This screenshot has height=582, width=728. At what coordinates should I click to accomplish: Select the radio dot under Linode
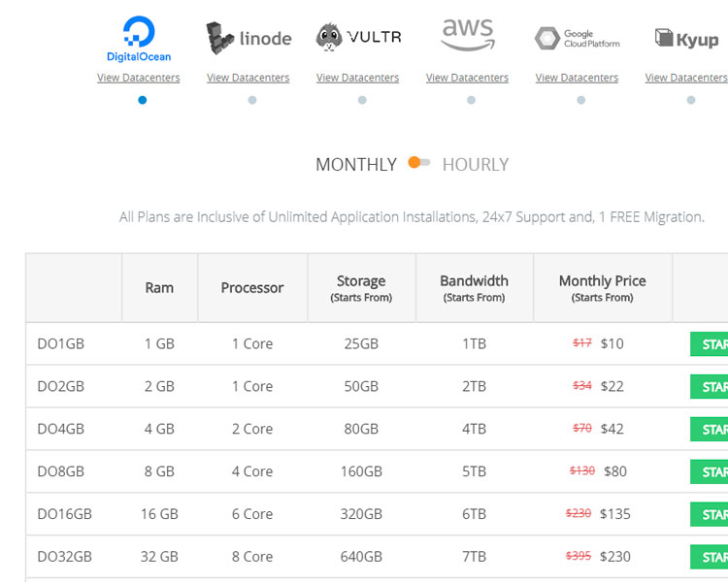pyautogui.click(x=252, y=100)
